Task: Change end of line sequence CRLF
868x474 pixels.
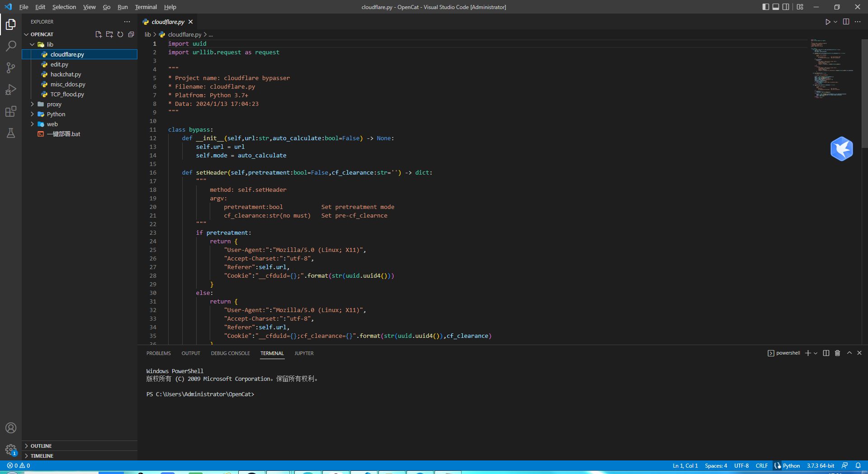Action: click(762, 465)
